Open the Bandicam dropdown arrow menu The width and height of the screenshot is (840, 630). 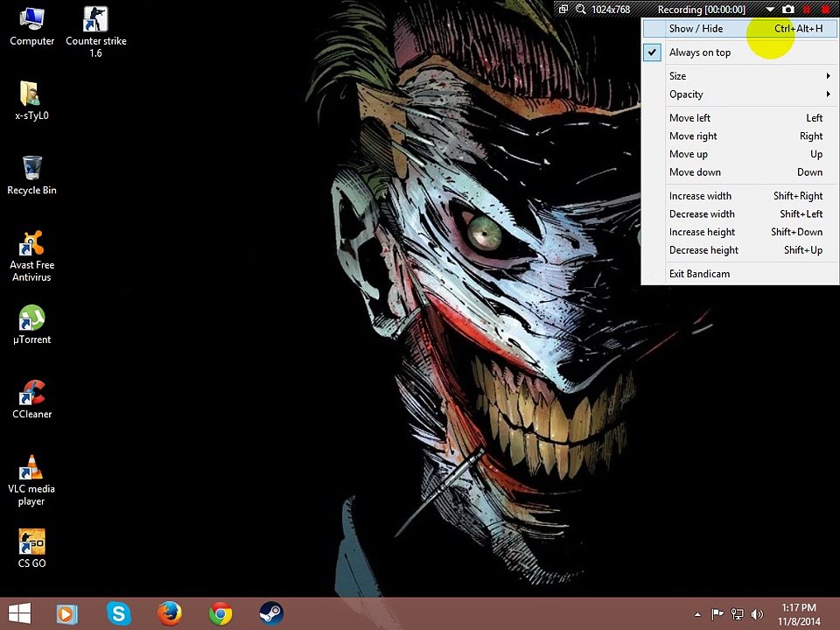tap(770, 10)
